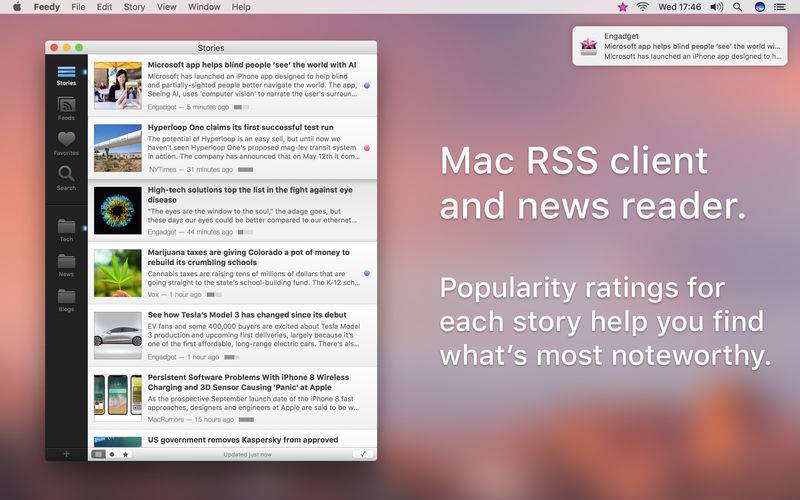Open the Favorites heart in sidebar
This screenshot has width=800, height=500.
66,143
